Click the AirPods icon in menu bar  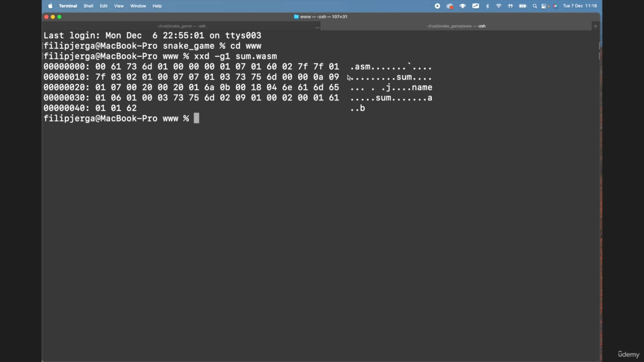tap(511, 6)
